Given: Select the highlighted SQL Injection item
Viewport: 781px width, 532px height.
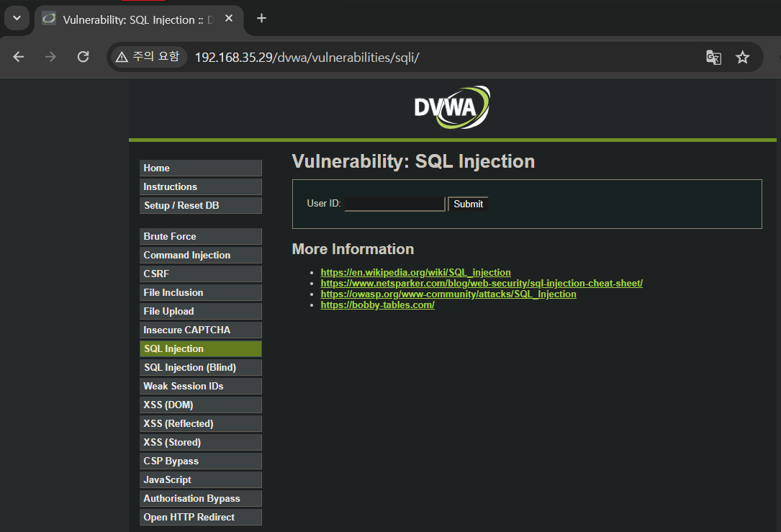Looking at the screenshot, I should (201, 348).
